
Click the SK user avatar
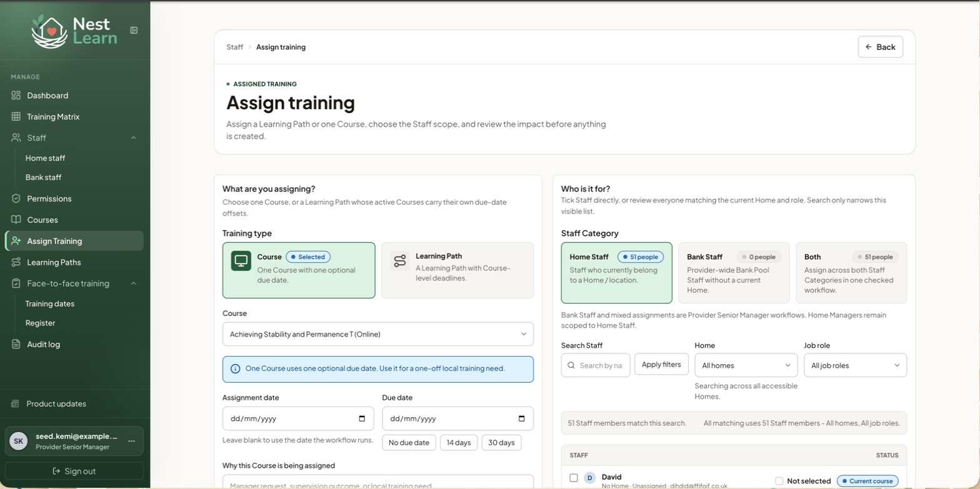tap(19, 441)
